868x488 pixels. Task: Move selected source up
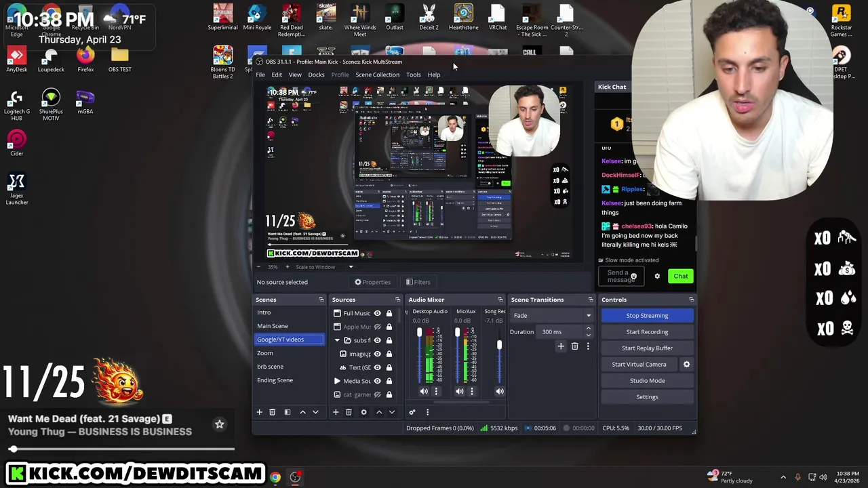click(379, 412)
